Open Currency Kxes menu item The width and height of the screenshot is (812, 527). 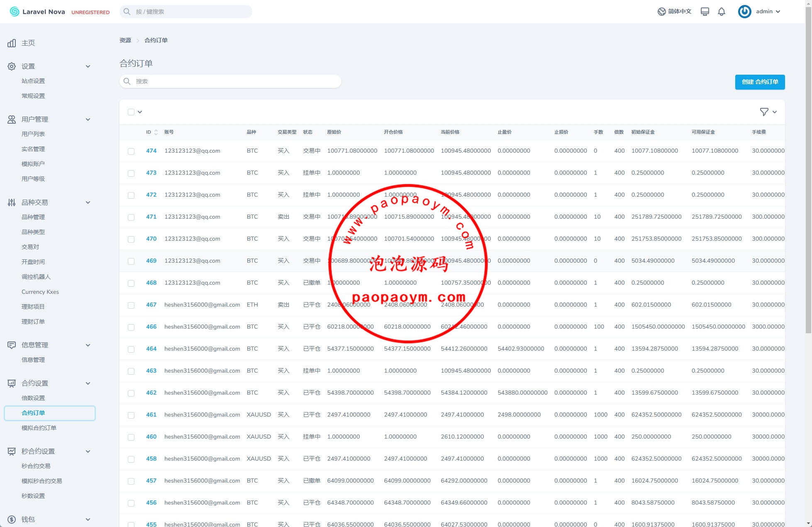40,292
